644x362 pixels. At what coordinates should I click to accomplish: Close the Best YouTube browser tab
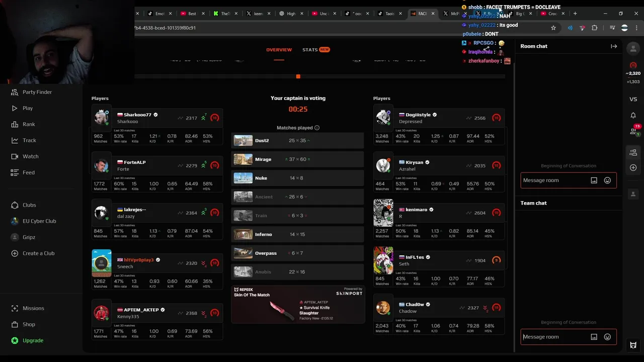[203, 14]
